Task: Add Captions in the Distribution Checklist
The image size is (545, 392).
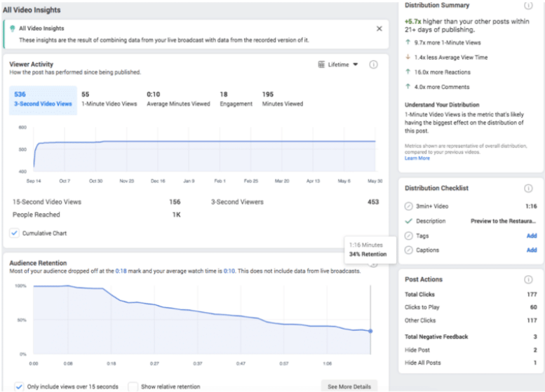Action: click(x=532, y=250)
